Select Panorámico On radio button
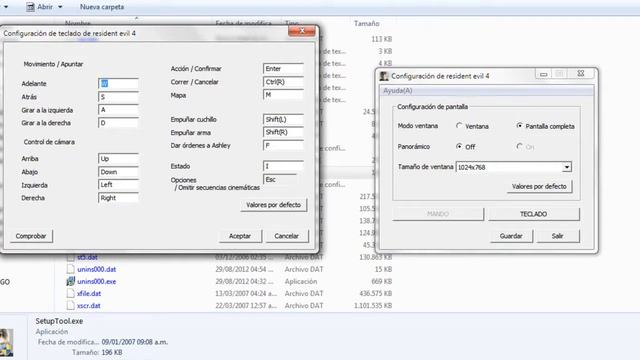Screen dimensions: 640x360 519,146
